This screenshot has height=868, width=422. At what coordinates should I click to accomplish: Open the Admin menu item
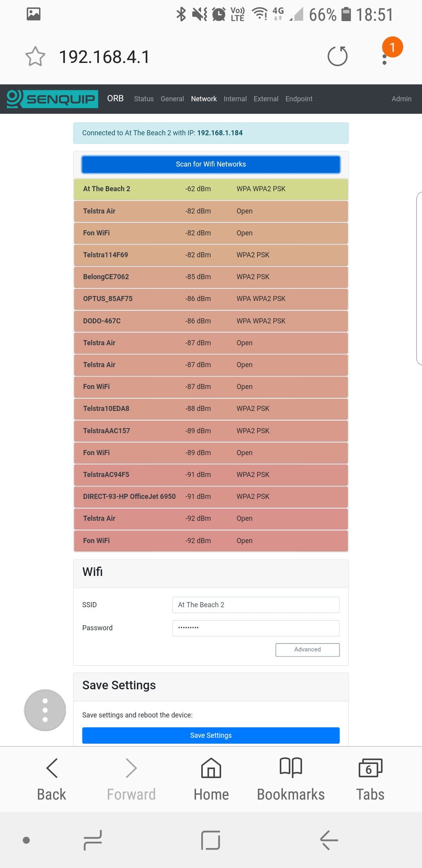coord(401,99)
